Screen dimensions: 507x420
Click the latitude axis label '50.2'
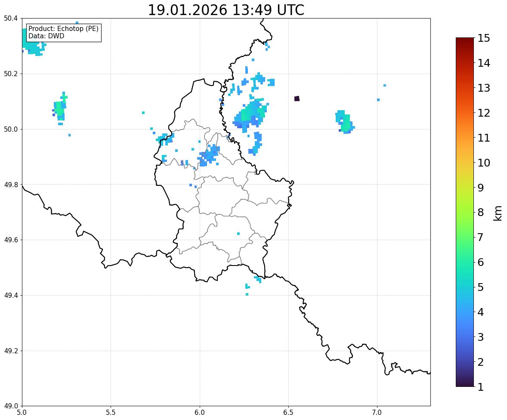[x=11, y=74]
